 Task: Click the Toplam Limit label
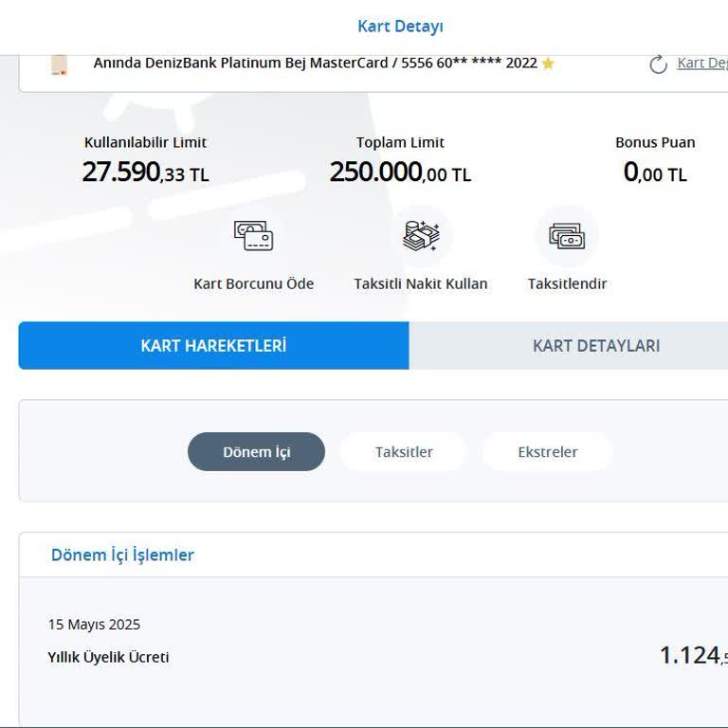coord(400,142)
